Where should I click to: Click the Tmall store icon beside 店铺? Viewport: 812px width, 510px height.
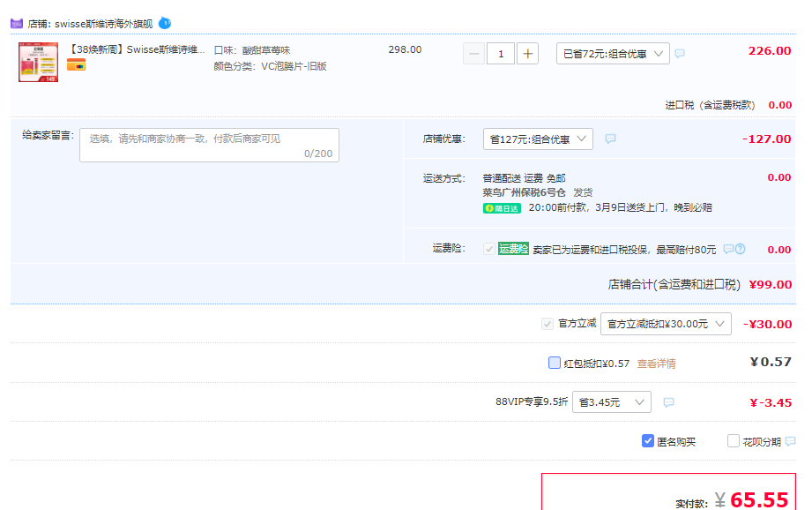click(x=17, y=24)
